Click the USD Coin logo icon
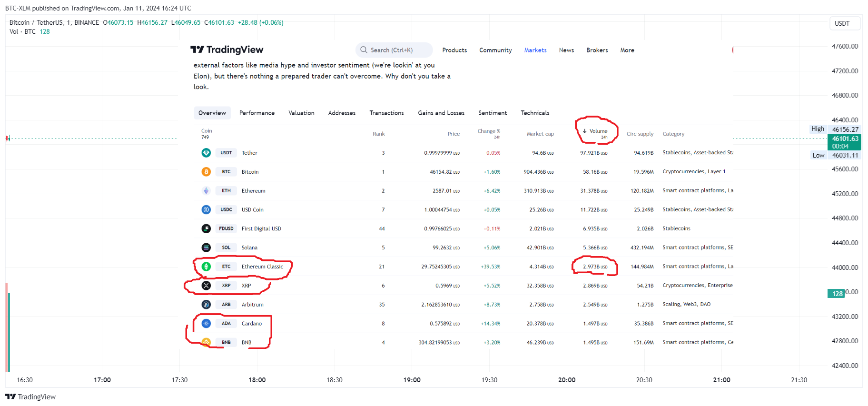 pyautogui.click(x=206, y=209)
